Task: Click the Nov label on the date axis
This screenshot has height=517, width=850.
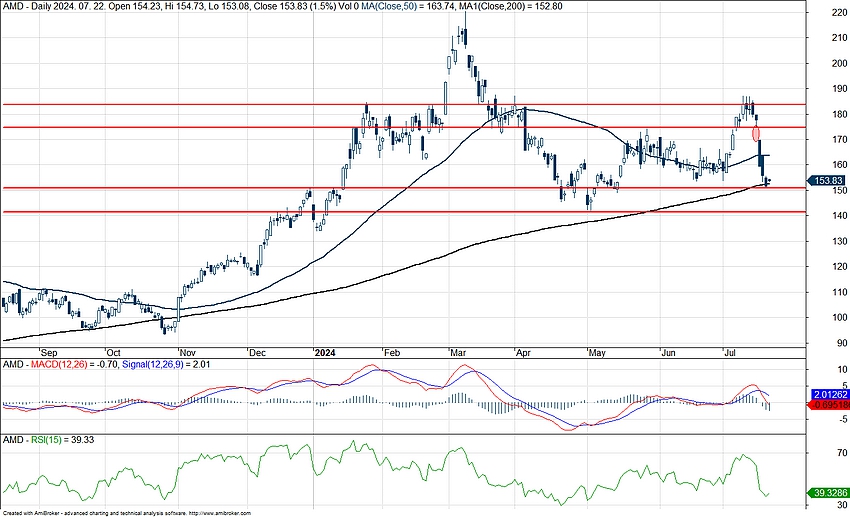Action: pos(188,353)
